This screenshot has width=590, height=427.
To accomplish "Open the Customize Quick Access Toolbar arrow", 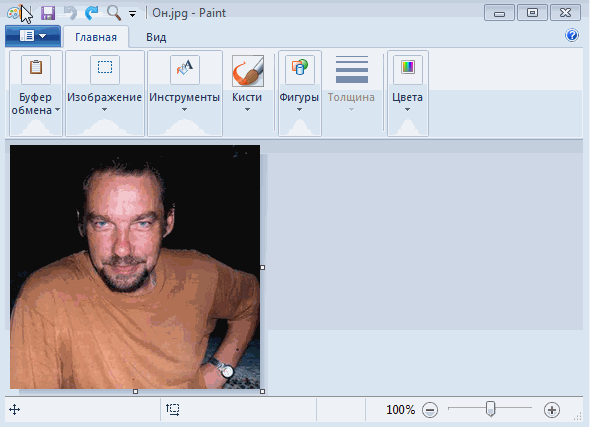I will 132,14.
